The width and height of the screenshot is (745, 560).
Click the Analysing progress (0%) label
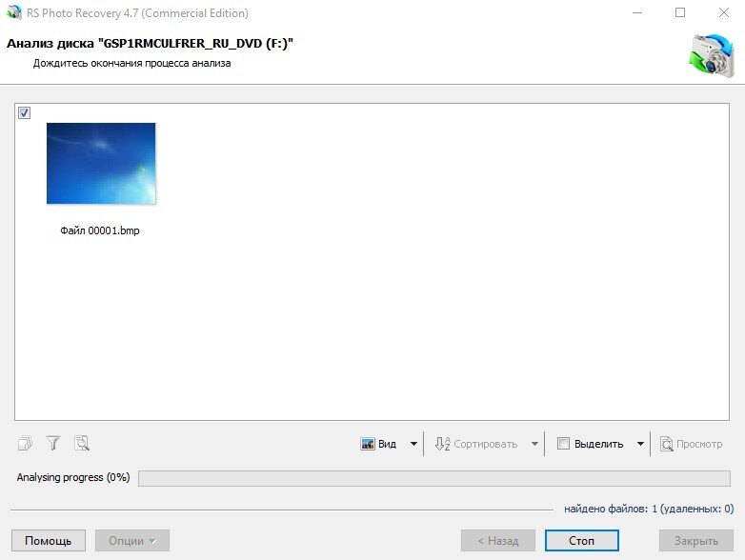73,477
